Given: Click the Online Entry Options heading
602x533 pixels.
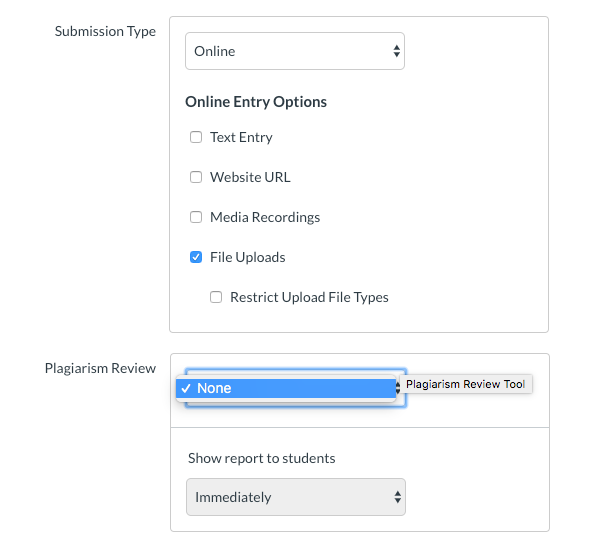Looking at the screenshot, I should click(x=256, y=102).
